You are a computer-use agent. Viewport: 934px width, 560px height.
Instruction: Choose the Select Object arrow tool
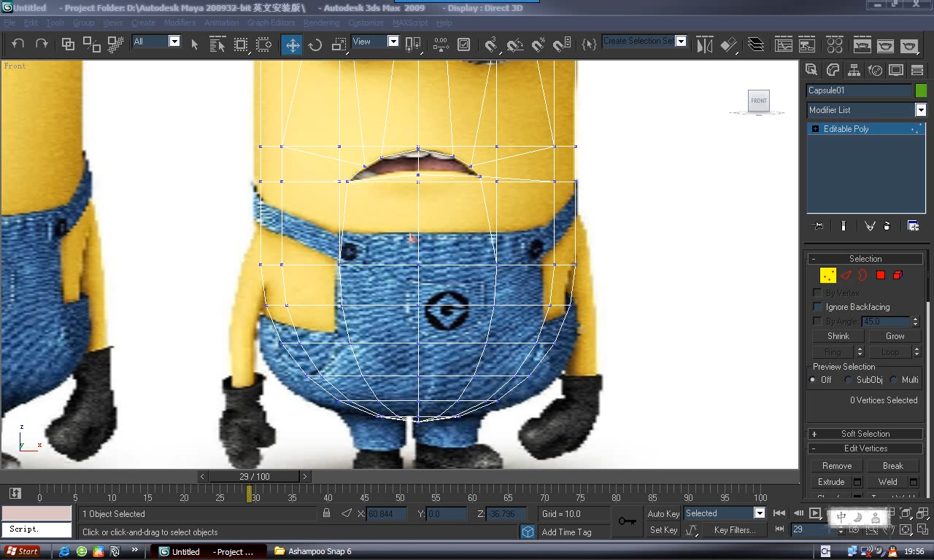tap(194, 44)
